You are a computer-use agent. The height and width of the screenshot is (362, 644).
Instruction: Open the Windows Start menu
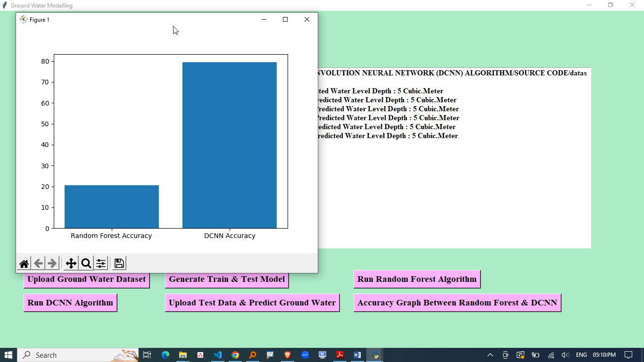click(8, 355)
